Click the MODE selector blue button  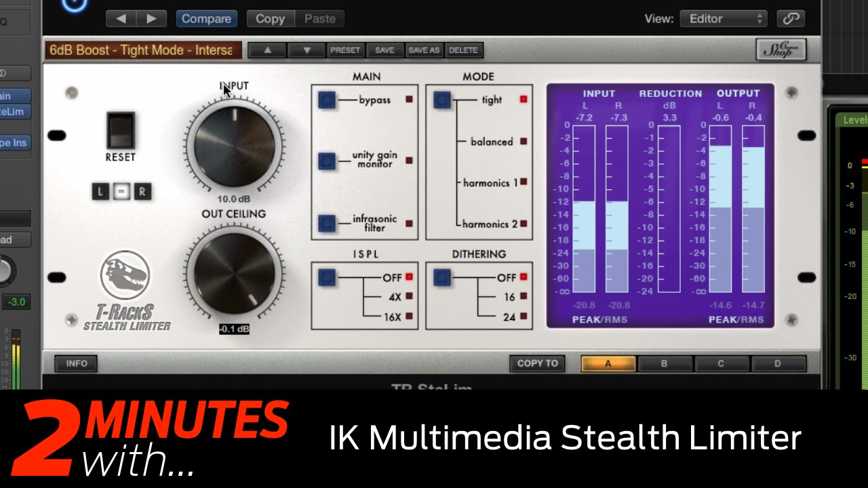point(442,100)
